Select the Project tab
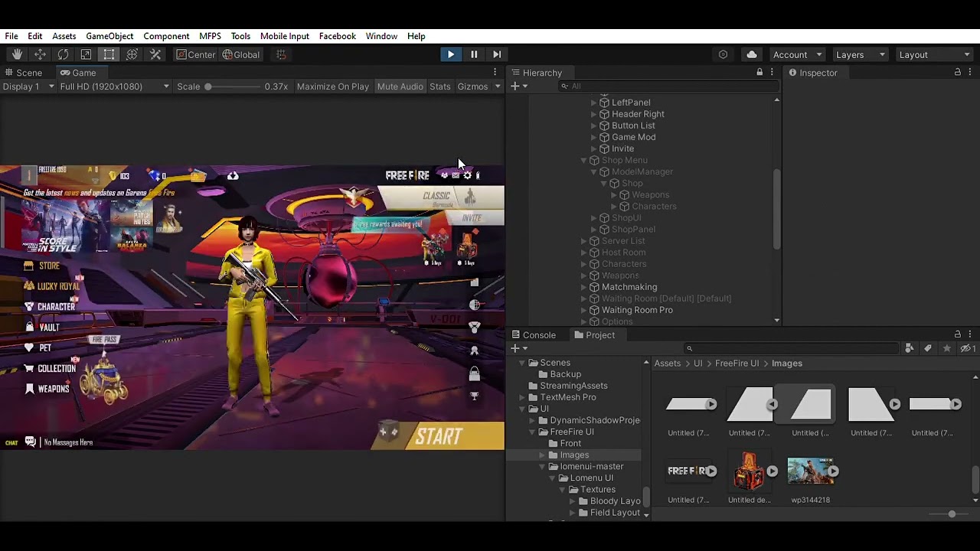 click(594, 335)
